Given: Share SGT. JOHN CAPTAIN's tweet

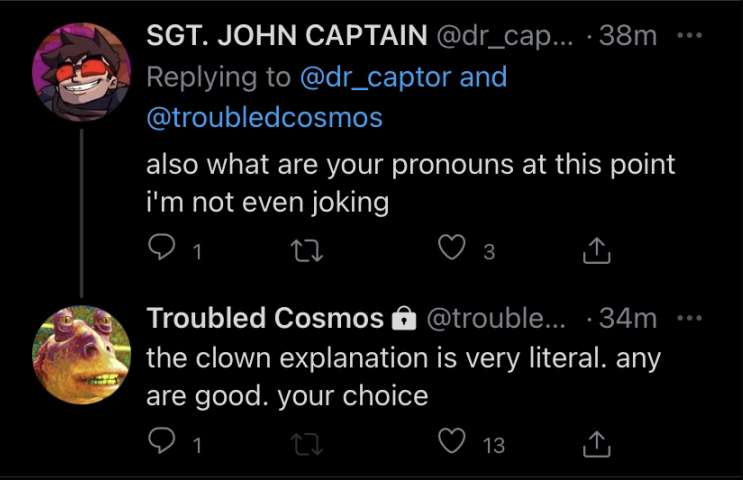Looking at the screenshot, I should coord(597,250).
